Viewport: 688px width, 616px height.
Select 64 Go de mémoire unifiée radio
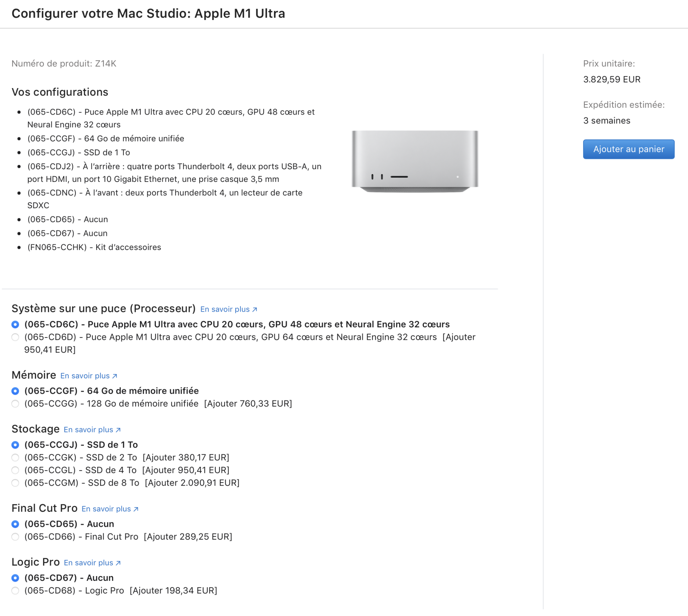[15, 391]
